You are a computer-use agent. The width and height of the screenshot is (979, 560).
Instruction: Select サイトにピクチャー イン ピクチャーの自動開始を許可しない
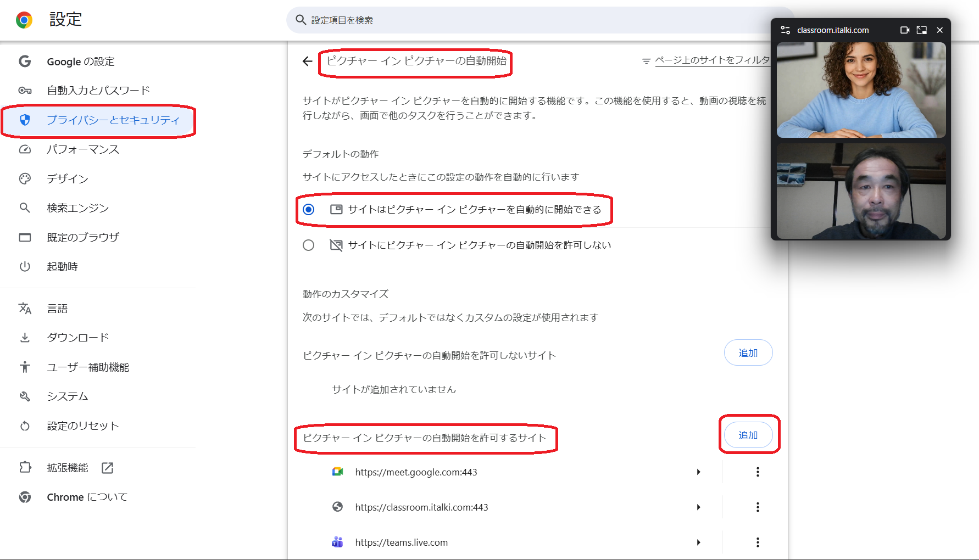(309, 245)
